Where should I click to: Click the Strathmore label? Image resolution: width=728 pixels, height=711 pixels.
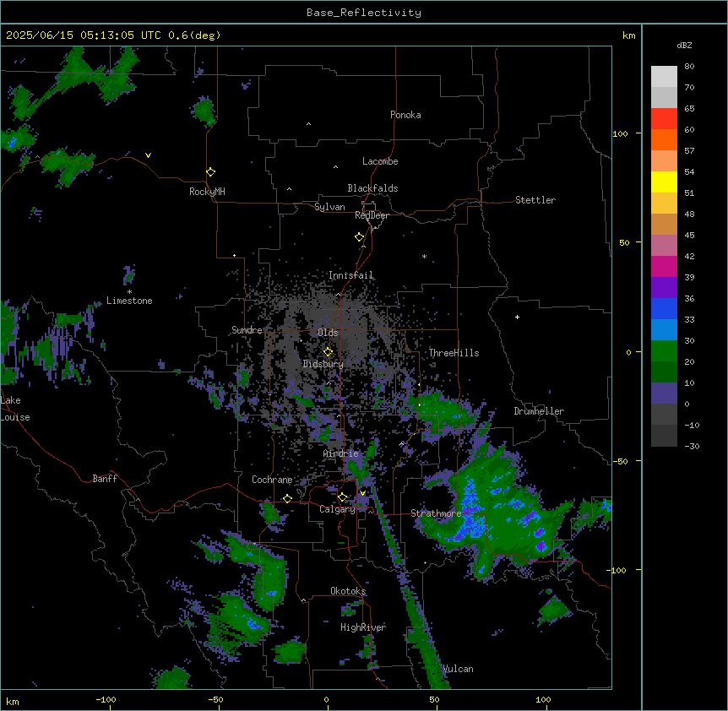(x=436, y=513)
